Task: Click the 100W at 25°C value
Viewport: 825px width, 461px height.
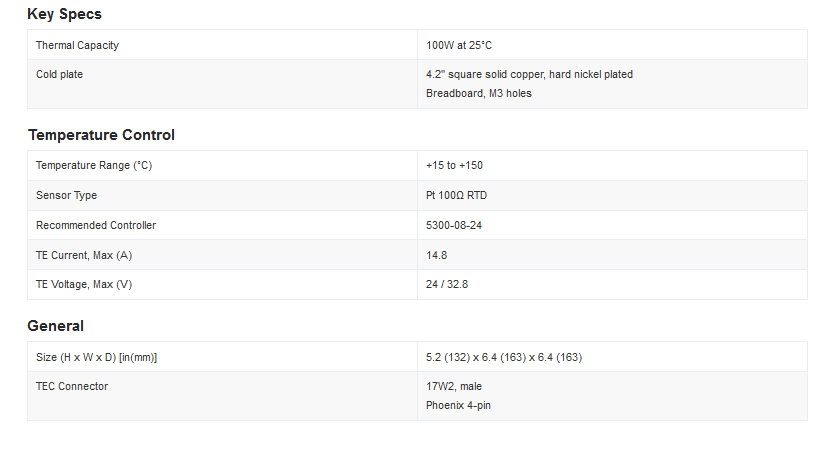Action: tap(459, 45)
